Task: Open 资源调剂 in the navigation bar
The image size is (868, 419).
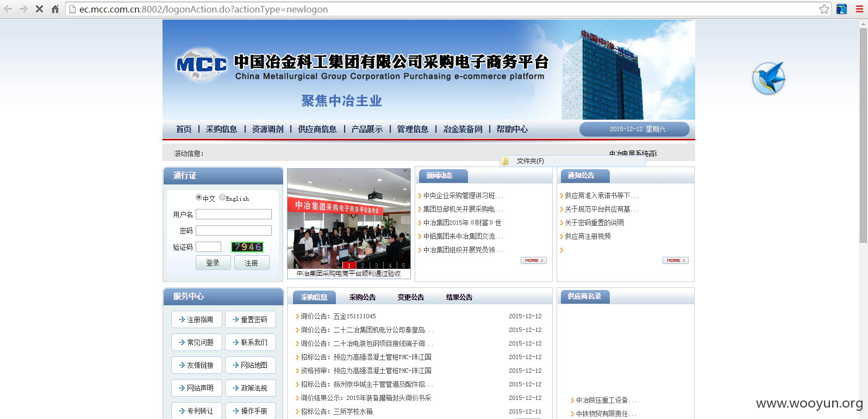Action: click(267, 129)
